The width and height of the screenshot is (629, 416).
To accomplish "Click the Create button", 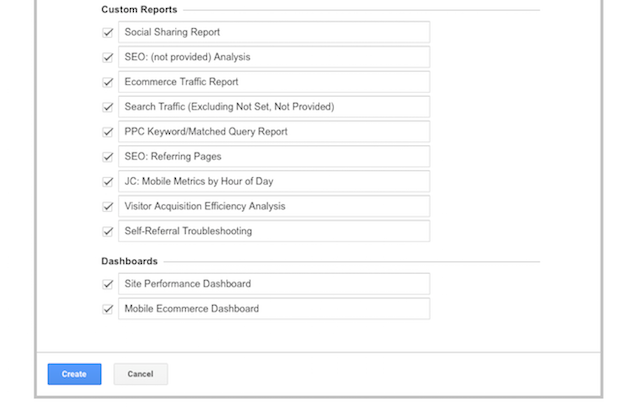I will click(x=74, y=374).
